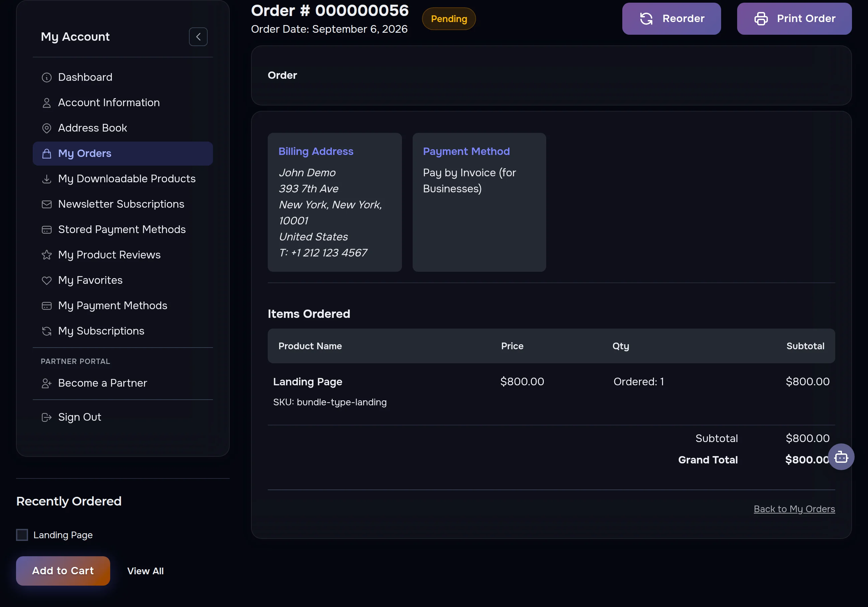
Task: Open My Product Reviews
Action: coord(123,254)
